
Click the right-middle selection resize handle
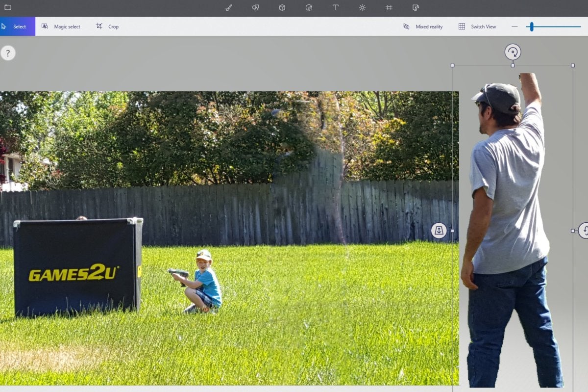573,231
